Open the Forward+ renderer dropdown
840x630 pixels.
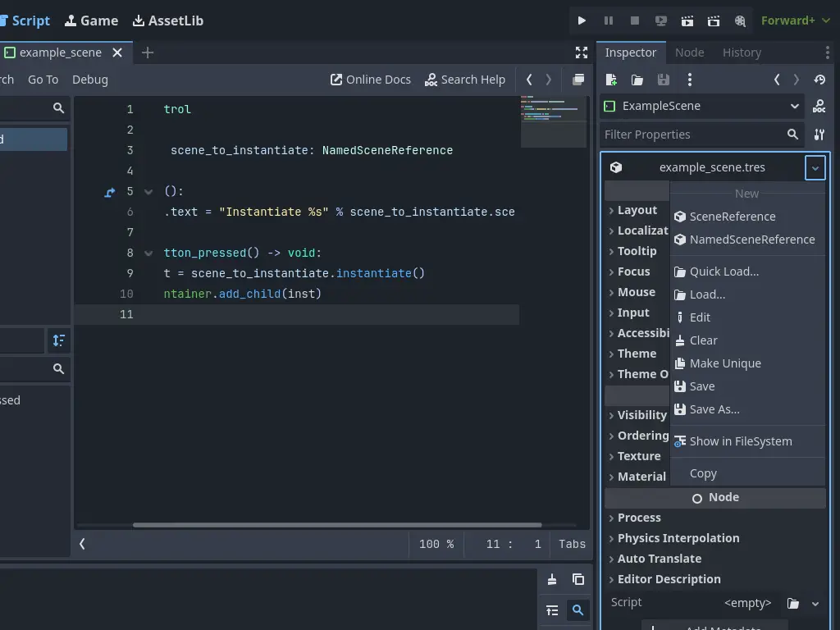pyautogui.click(x=796, y=21)
